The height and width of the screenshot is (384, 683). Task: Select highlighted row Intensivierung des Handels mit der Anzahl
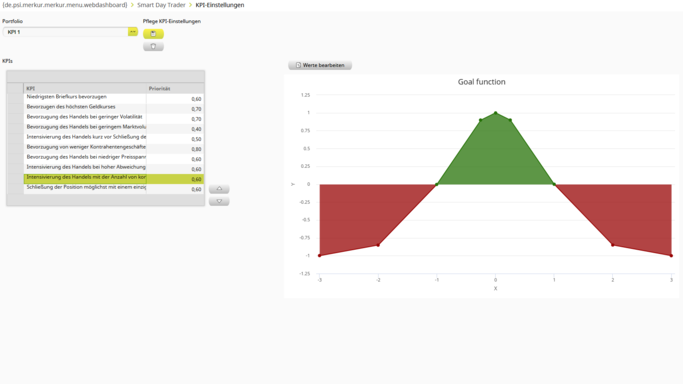pyautogui.click(x=114, y=179)
